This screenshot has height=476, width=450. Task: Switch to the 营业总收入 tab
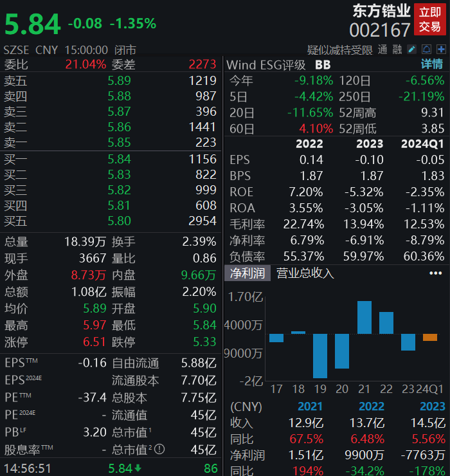click(305, 273)
